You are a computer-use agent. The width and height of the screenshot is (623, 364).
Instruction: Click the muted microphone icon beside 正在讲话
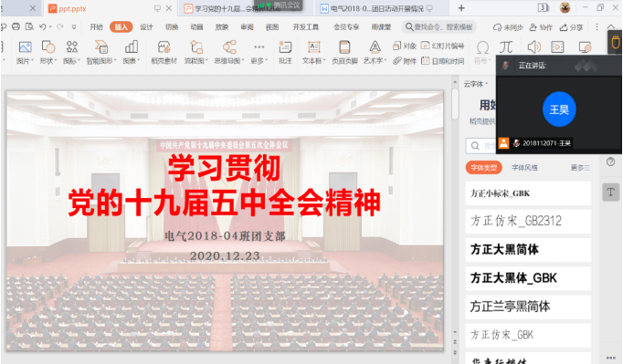click(505, 66)
